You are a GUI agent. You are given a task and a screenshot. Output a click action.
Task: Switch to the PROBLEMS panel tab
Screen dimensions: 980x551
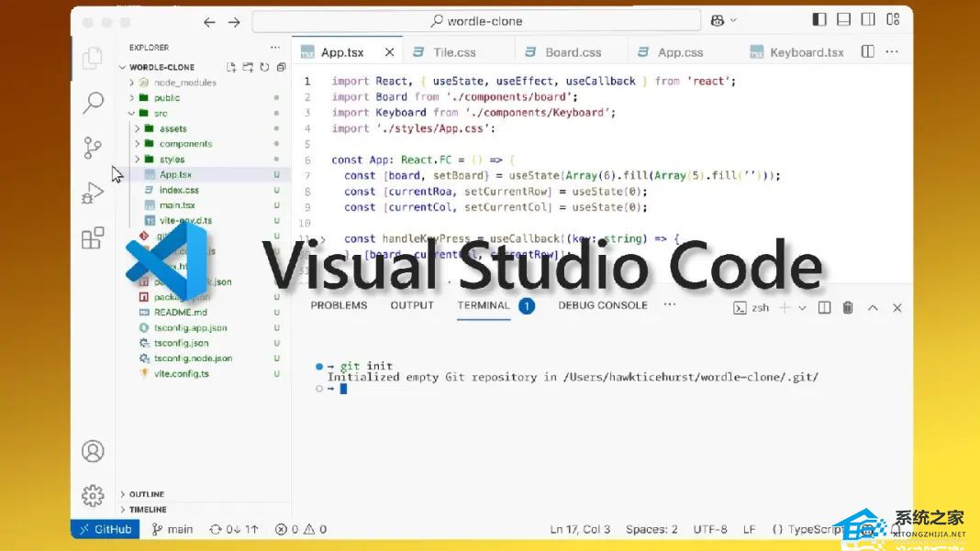[x=339, y=305]
